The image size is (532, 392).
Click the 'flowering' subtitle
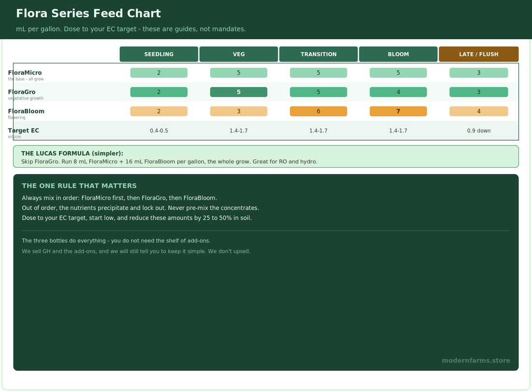(16, 117)
